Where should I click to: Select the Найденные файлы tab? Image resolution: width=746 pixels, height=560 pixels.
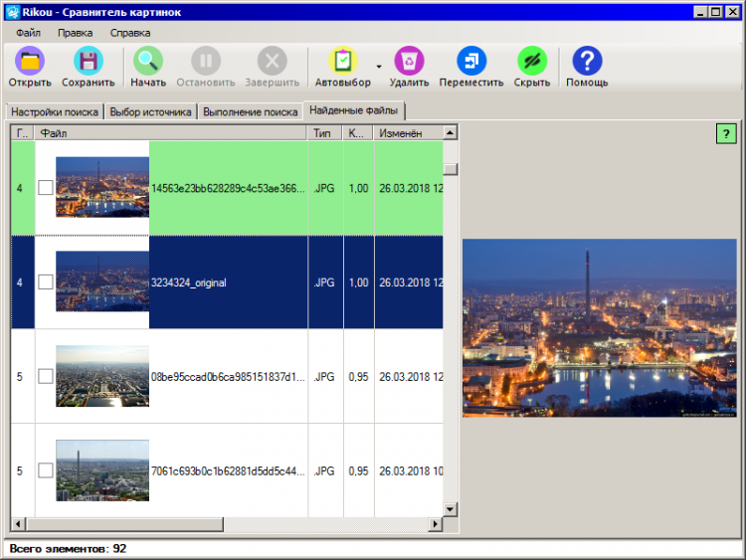click(353, 110)
